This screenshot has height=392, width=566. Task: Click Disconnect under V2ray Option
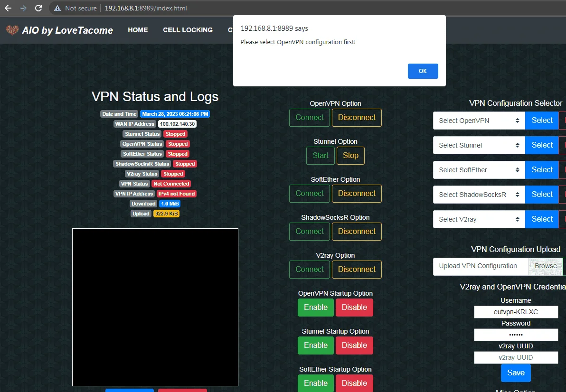[x=357, y=270]
